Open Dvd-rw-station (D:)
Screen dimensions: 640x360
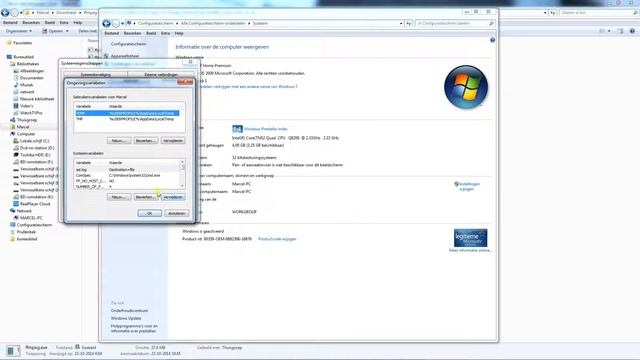[37, 148]
